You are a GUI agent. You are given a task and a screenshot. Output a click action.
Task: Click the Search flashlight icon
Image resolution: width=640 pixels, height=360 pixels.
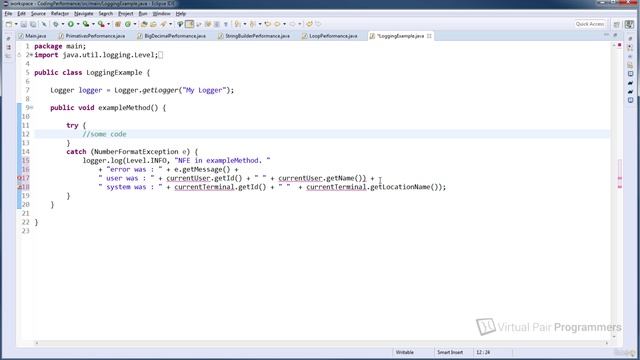163,24
